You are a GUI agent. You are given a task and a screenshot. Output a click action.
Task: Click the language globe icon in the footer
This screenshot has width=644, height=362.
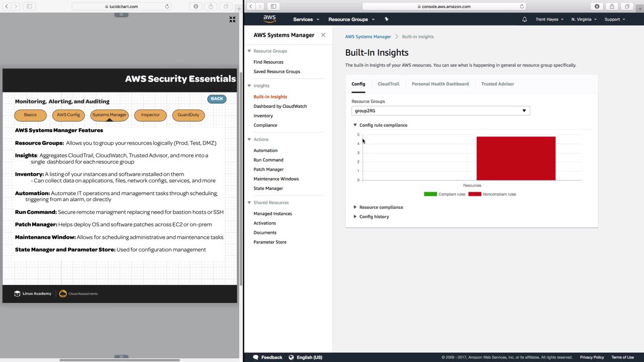tap(291, 357)
